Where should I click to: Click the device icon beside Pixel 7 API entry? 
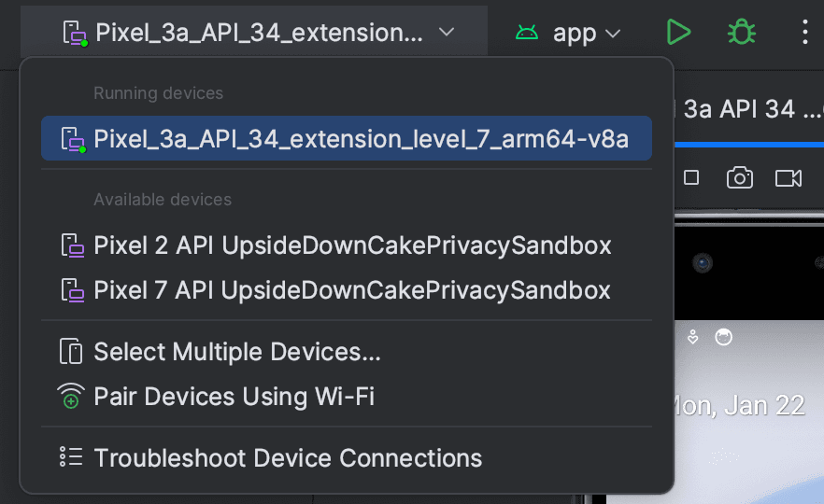(73, 290)
